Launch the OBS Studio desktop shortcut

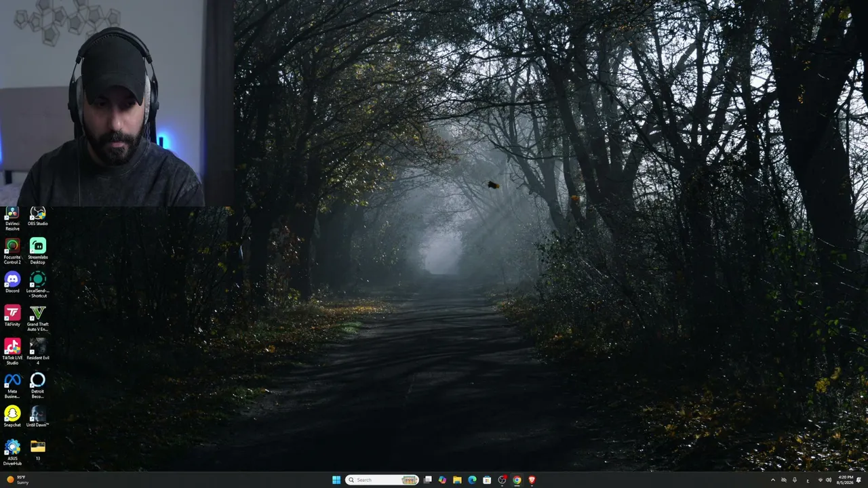(38, 218)
